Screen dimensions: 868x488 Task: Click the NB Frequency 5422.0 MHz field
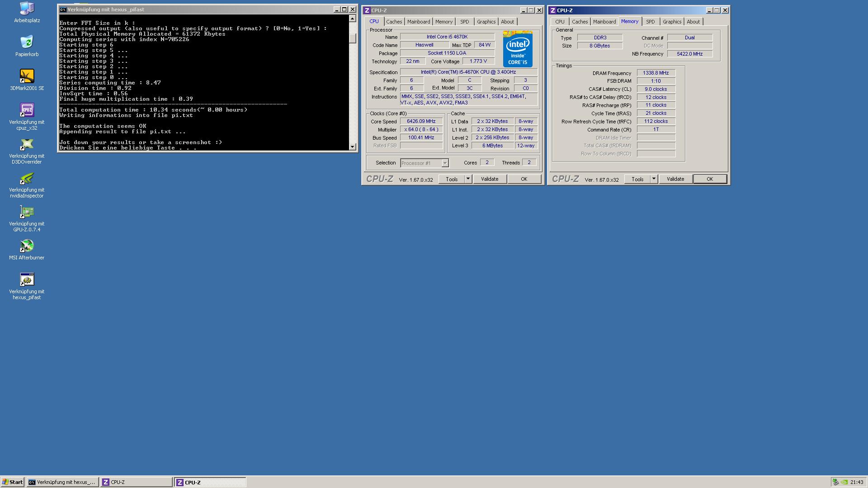(690, 54)
